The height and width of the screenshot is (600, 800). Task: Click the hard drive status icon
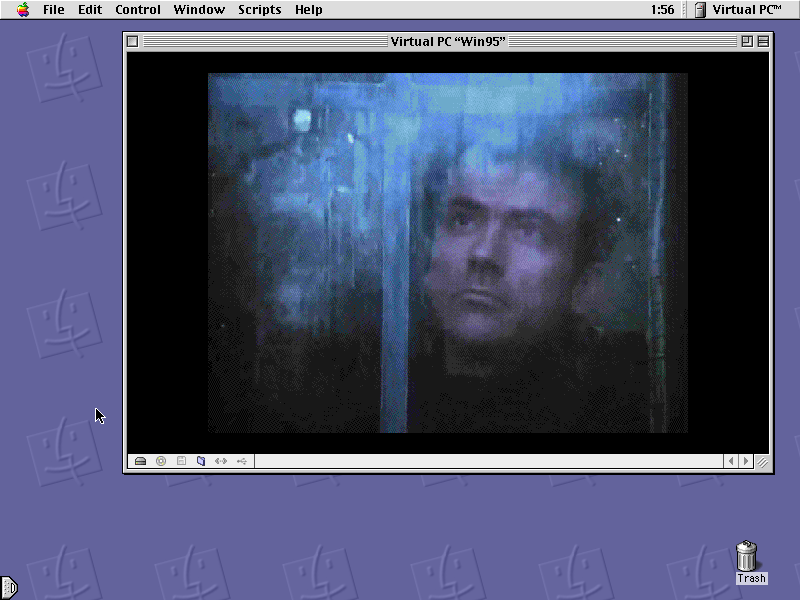point(140,461)
